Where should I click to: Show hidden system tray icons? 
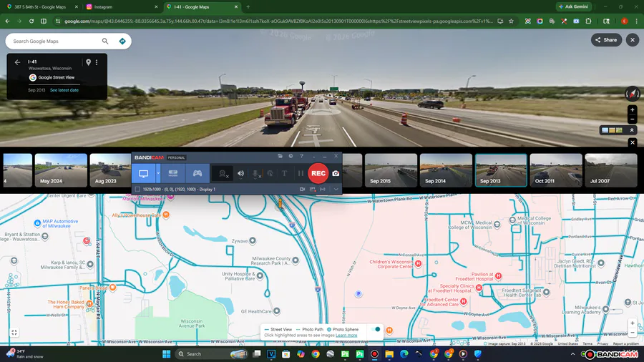coord(572,354)
